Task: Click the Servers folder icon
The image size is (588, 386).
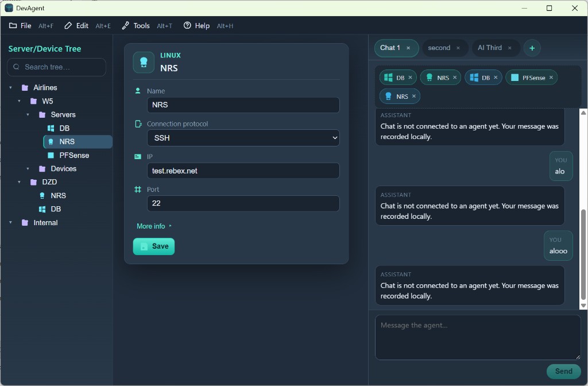Action: 42,115
